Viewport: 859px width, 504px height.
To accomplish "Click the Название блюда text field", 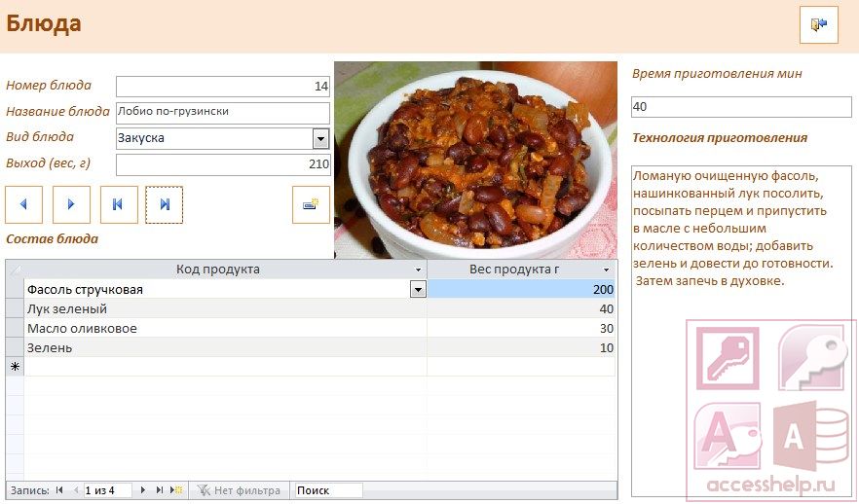I will 223,113.
